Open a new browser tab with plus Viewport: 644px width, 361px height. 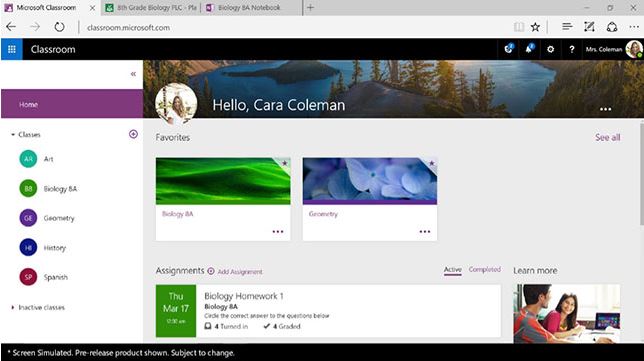[310, 8]
